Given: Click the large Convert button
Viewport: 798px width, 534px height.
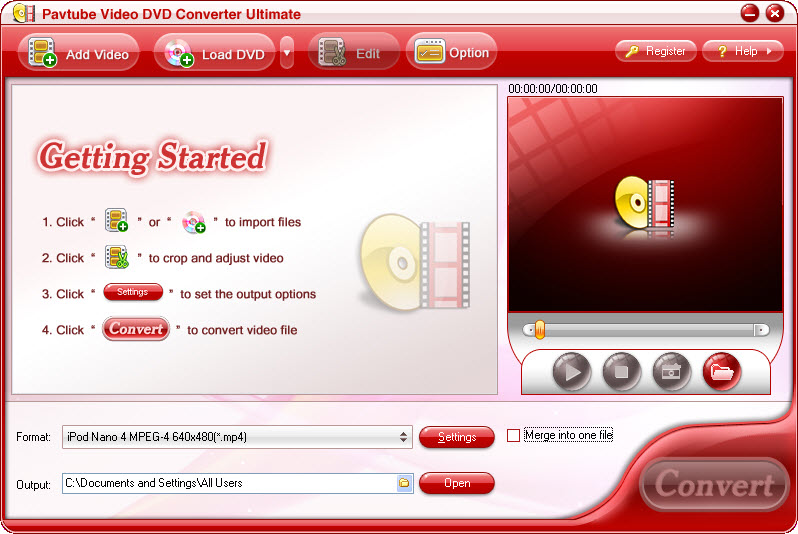Looking at the screenshot, I should (714, 484).
